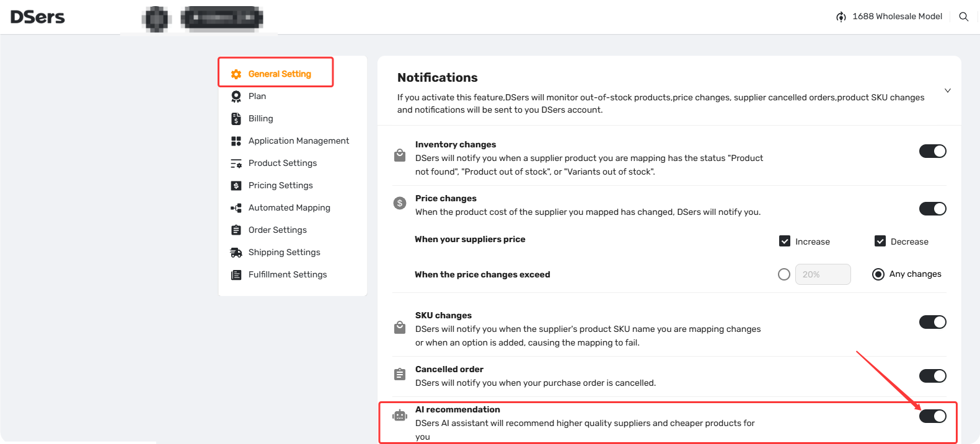Image resolution: width=980 pixels, height=444 pixels.
Task: Click the DSers logo
Action: click(x=38, y=17)
